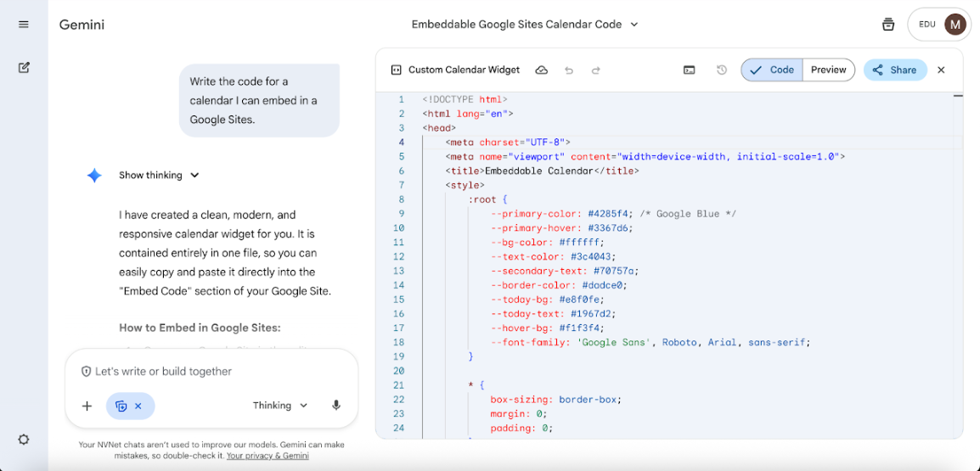The height and width of the screenshot is (471, 980).
Task: Redo the edit in canvas toolbar
Action: coord(595,70)
